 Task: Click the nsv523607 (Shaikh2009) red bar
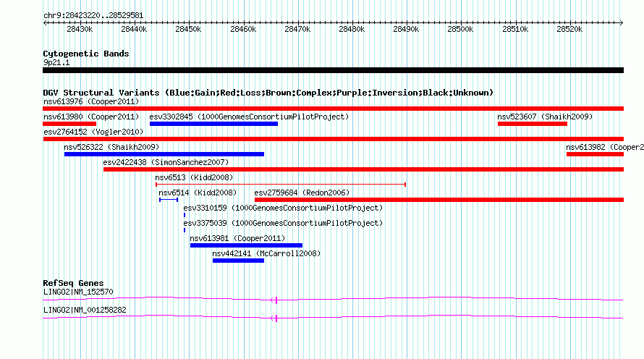[x=533, y=124]
